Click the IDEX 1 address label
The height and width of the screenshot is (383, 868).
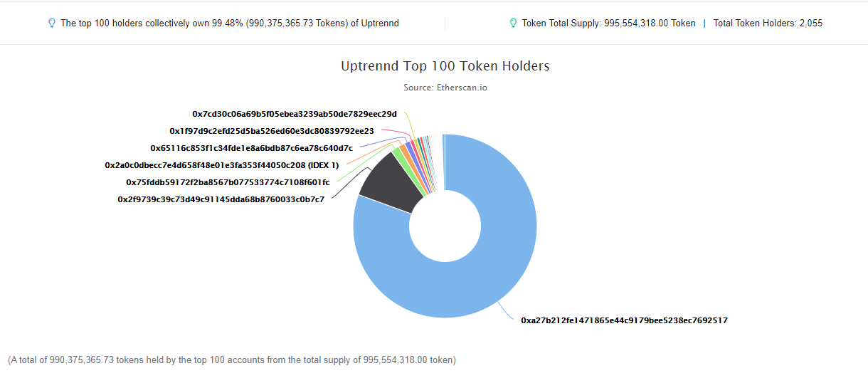(222, 165)
